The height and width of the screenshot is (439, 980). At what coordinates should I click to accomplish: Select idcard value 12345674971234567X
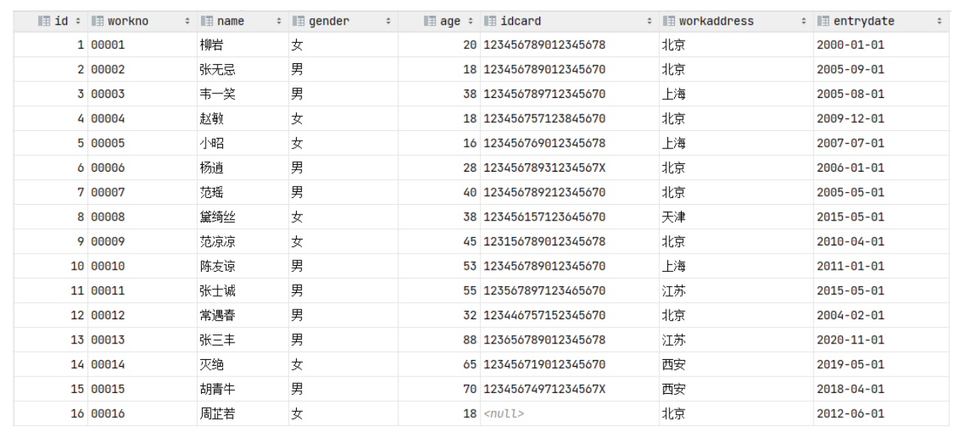[x=569, y=389]
